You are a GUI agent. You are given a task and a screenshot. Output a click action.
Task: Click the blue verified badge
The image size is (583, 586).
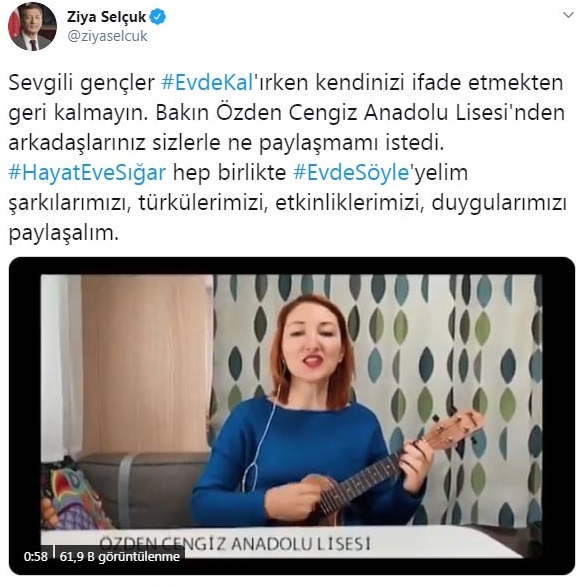point(158,17)
